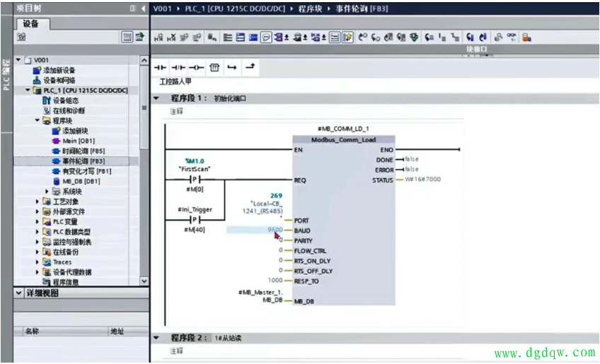This screenshot has width=600, height=364.
Task: Collapse Network 1 (程序段 1) section
Action: 157,98
